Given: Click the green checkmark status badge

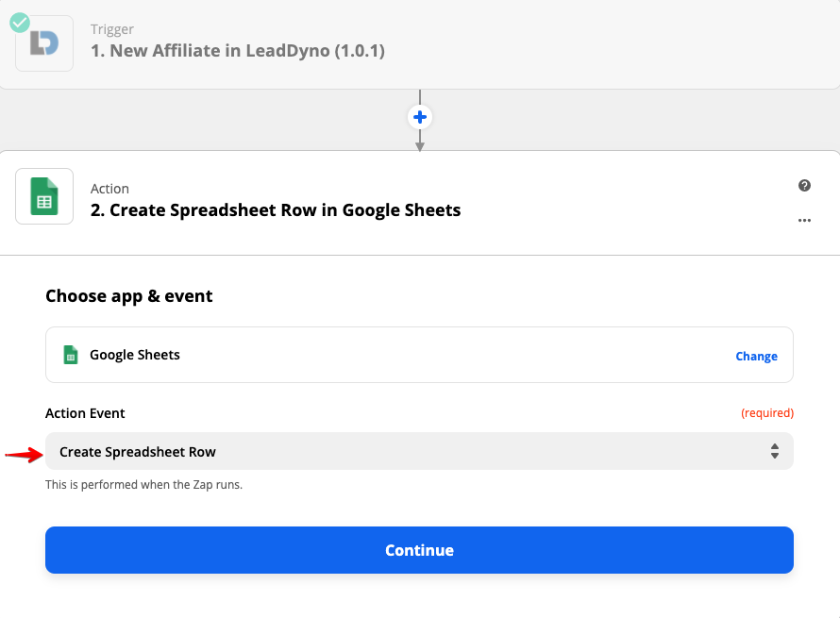Looking at the screenshot, I should point(20,23).
